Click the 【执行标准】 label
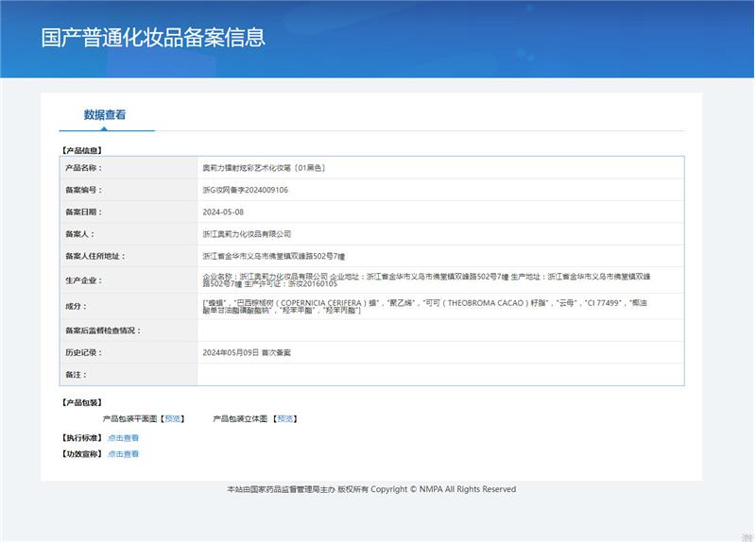Viewport: 756px width, 542px height. point(81,438)
